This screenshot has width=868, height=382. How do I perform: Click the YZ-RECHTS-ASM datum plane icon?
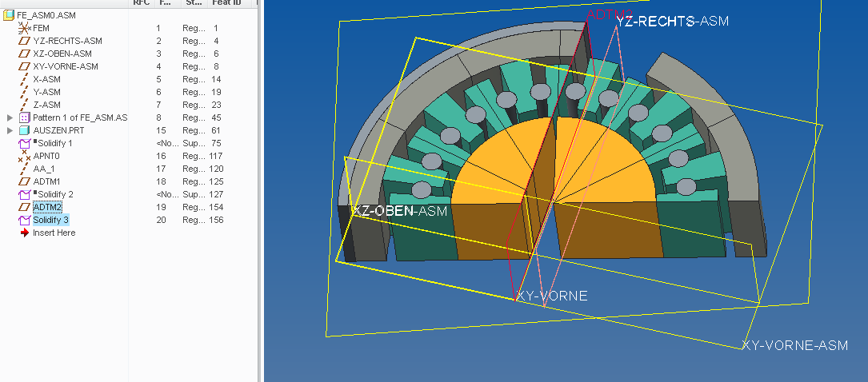(24, 41)
